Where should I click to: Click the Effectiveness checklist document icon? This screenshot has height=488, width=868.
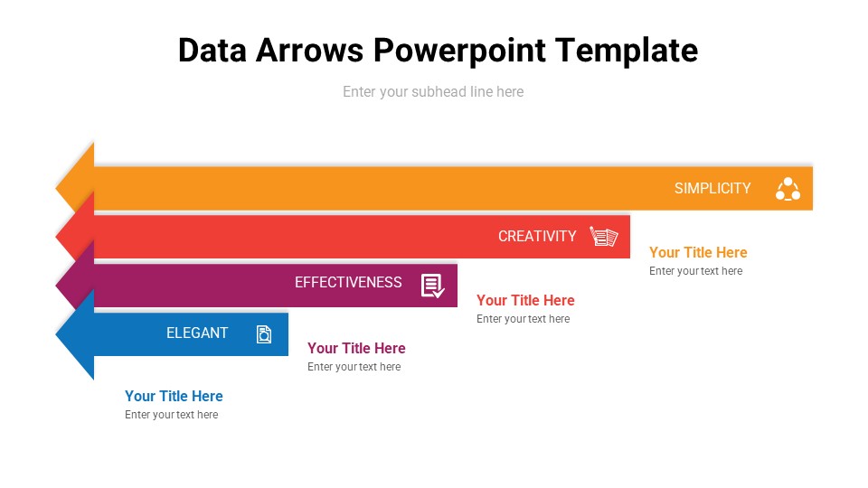click(x=433, y=285)
